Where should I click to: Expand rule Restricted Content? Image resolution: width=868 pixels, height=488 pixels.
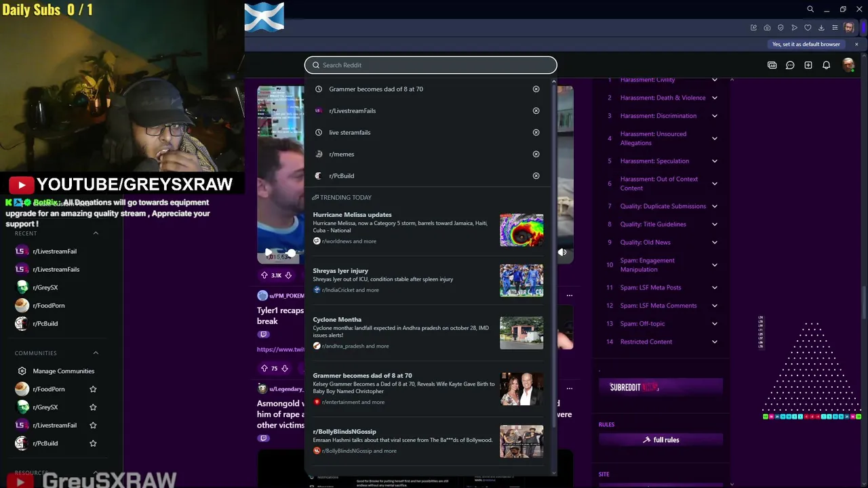tap(714, 342)
